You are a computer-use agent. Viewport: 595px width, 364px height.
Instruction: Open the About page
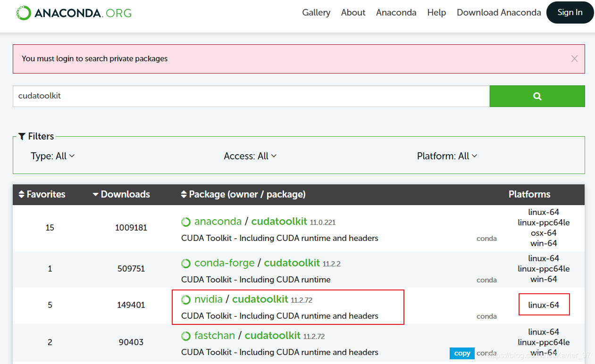tap(353, 13)
